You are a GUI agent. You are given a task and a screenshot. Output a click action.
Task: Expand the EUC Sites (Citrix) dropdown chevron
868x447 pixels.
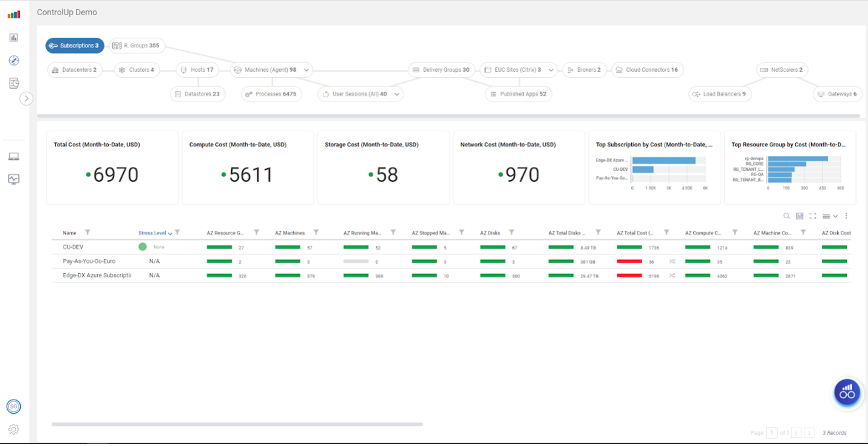click(x=551, y=70)
